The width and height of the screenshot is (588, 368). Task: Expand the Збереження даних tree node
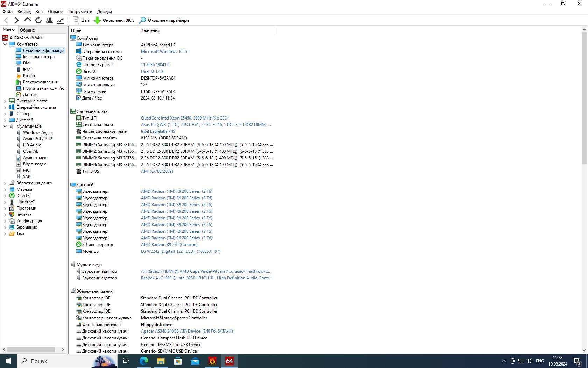point(5,183)
